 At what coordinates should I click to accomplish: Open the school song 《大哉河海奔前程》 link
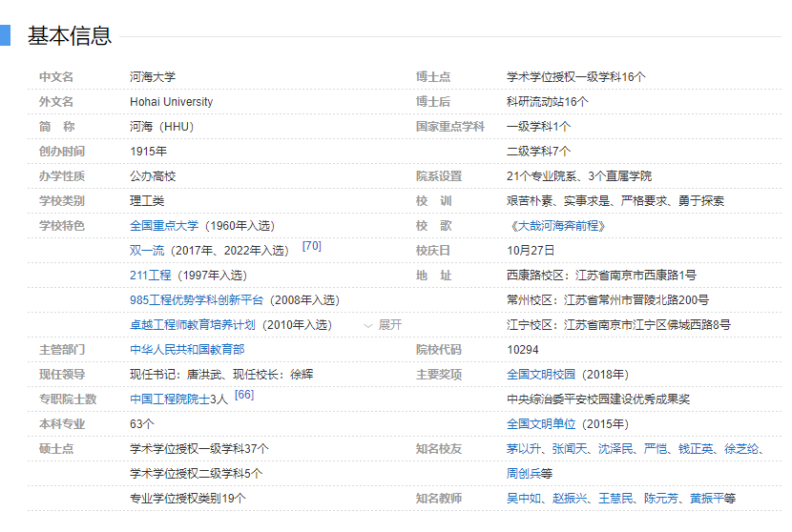558,226
